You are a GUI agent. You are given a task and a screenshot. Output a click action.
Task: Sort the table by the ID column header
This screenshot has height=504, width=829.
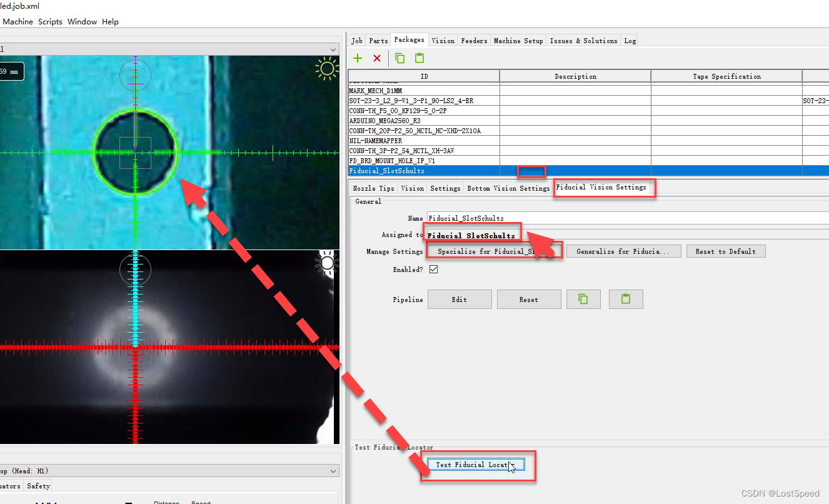point(424,76)
